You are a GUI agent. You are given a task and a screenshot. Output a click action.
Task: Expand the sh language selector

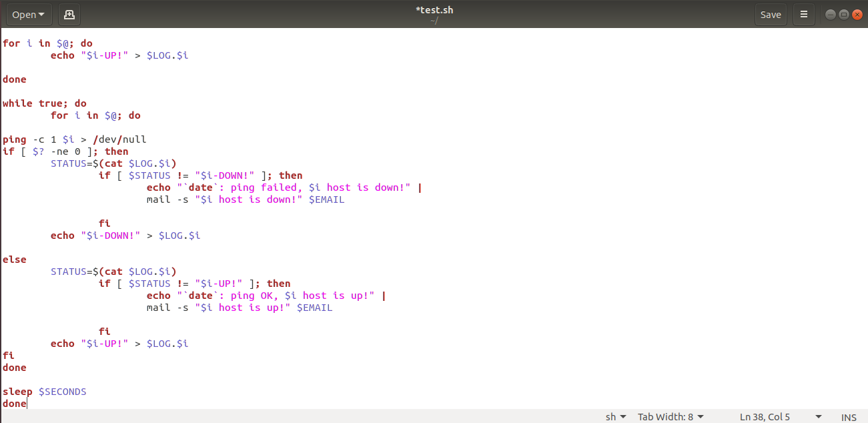click(x=615, y=417)
